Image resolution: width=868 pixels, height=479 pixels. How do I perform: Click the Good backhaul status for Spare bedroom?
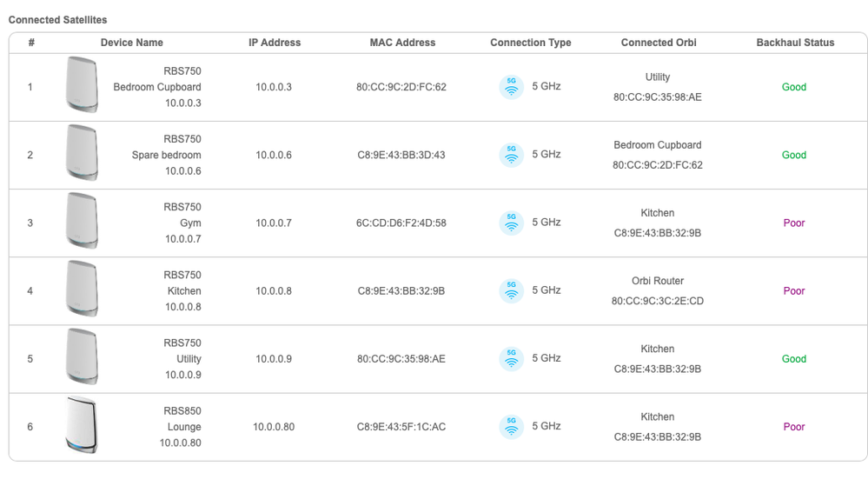point(794,155)
